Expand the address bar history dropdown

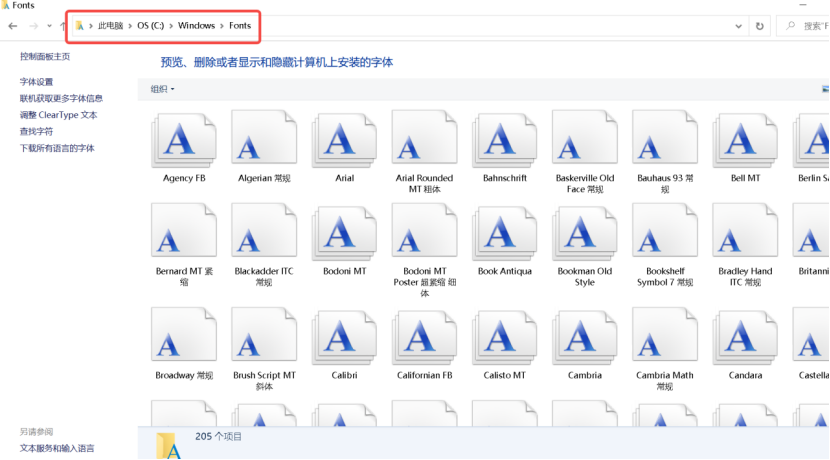738,26
